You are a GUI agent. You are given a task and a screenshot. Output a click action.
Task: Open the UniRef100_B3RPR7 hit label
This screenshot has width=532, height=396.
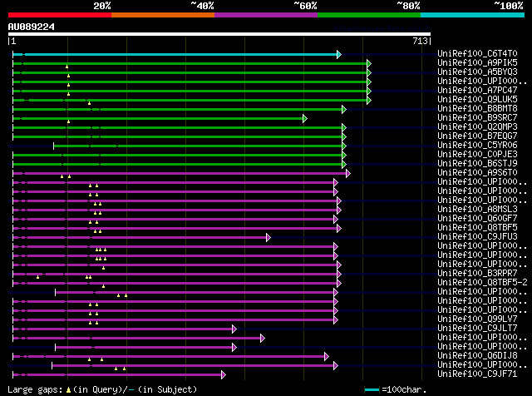pos(477,274)
